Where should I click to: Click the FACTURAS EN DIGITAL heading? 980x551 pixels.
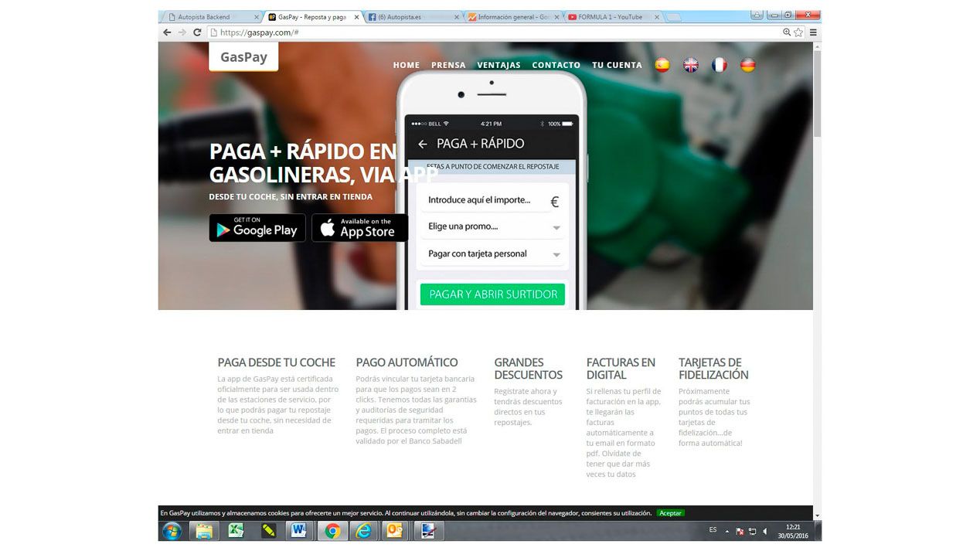coord(621,369)
